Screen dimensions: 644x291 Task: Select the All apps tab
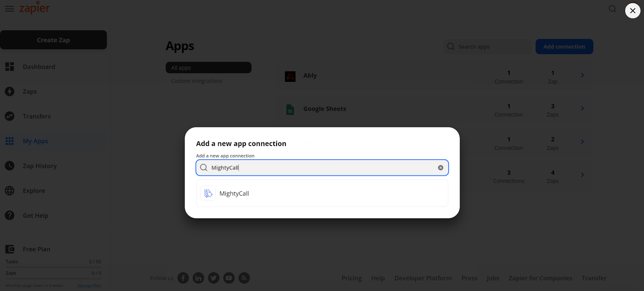(208, 68)
